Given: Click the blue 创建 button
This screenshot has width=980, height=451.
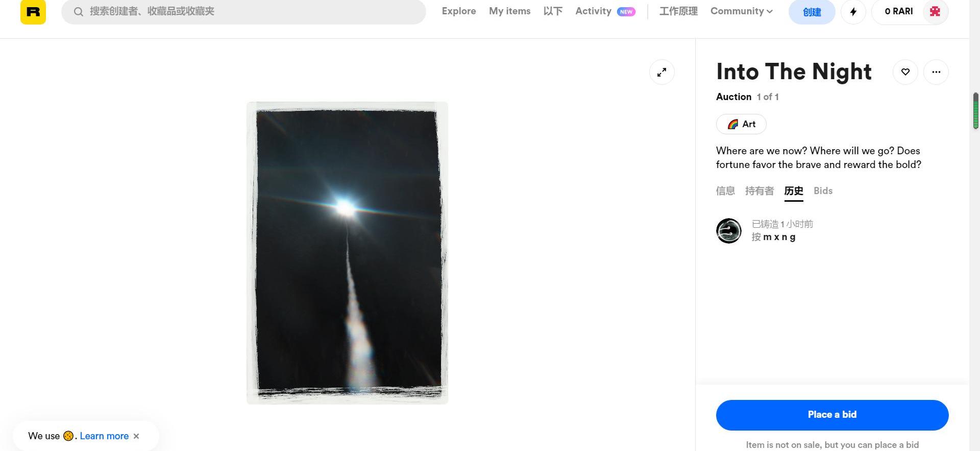Looking at the screenshot, I should 812,12.
